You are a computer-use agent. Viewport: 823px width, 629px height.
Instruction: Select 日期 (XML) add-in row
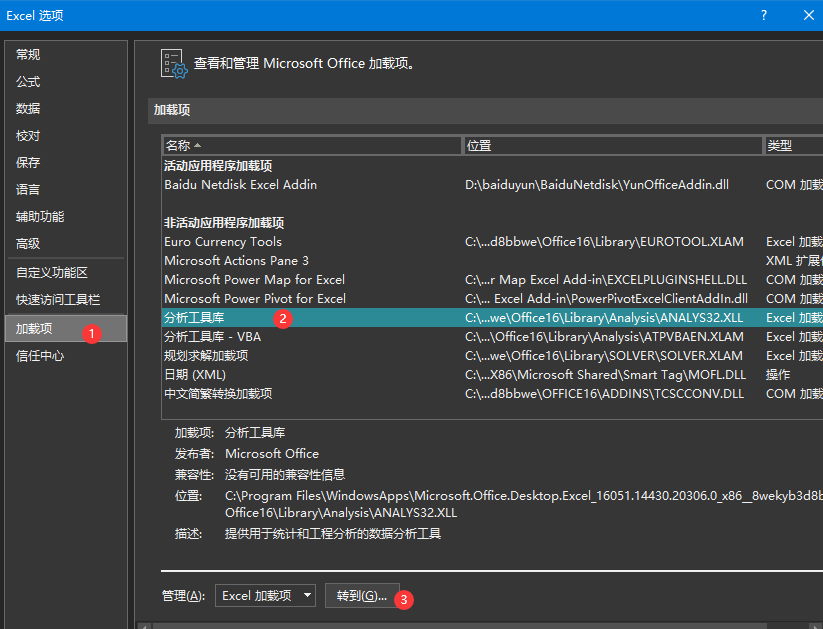click(492, 375)
